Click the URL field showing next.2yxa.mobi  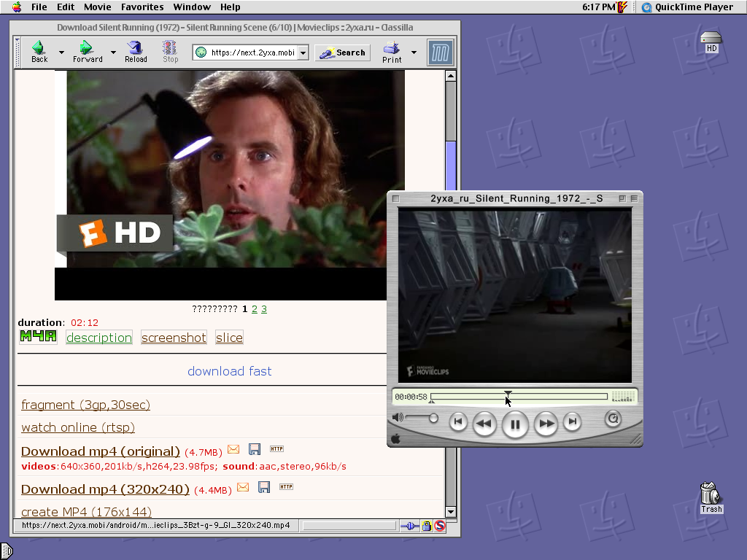click(x=252, y=52)
